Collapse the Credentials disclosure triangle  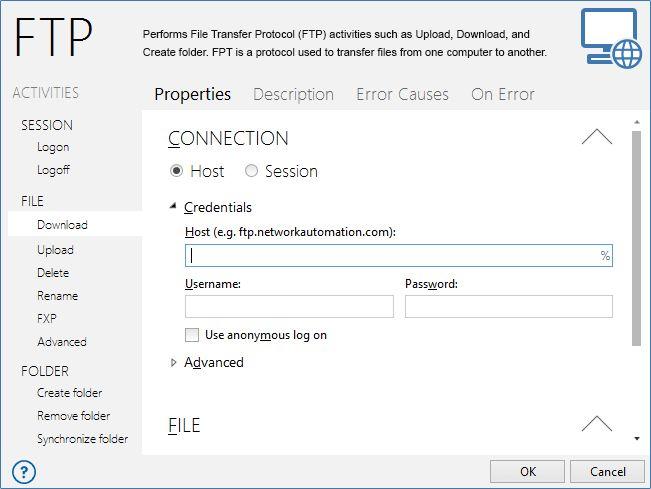(174, 206)
